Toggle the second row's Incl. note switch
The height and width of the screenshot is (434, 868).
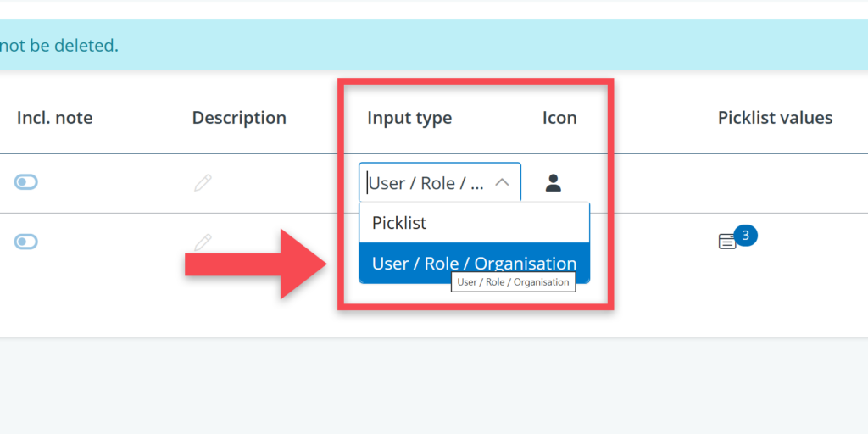pos(26,242)
